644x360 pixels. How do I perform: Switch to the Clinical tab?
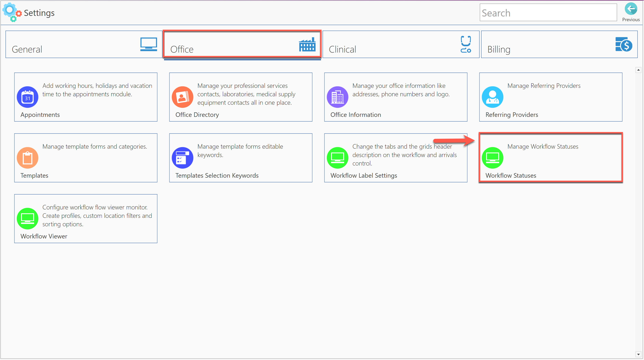pyautogui.click(x=401, y=45)
